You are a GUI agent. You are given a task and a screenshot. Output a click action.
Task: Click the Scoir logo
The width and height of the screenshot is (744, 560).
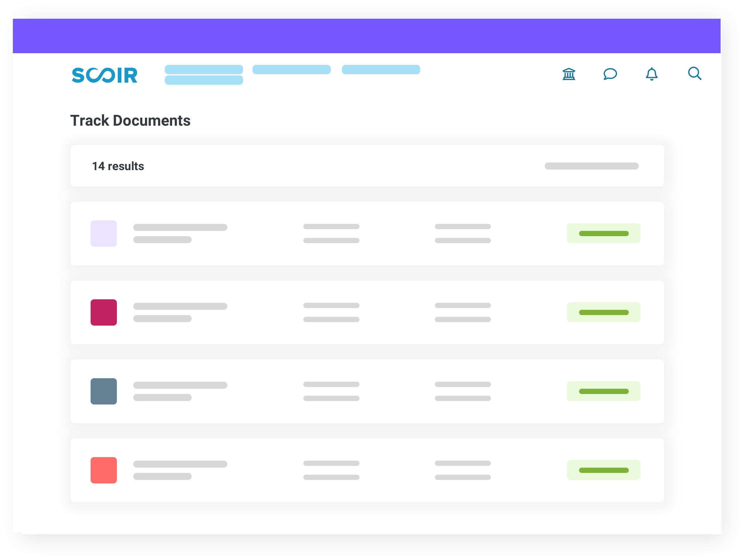(x=105, y=75)
